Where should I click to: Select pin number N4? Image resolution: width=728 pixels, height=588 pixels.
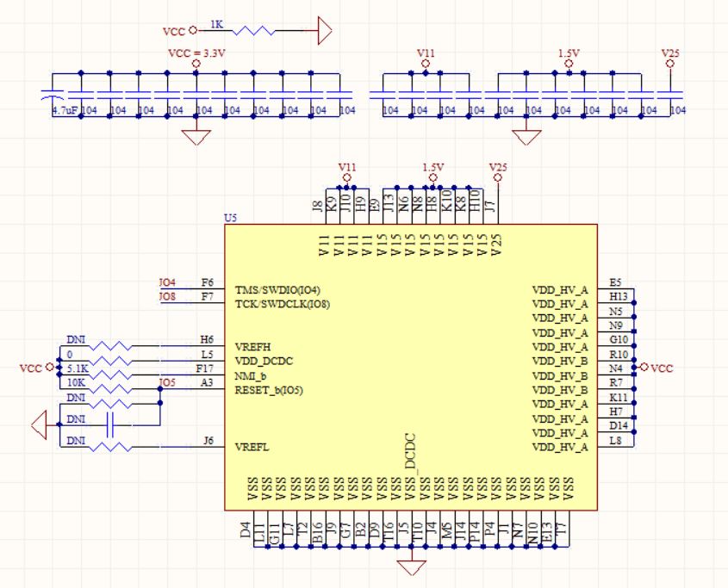tap(616, 368)
